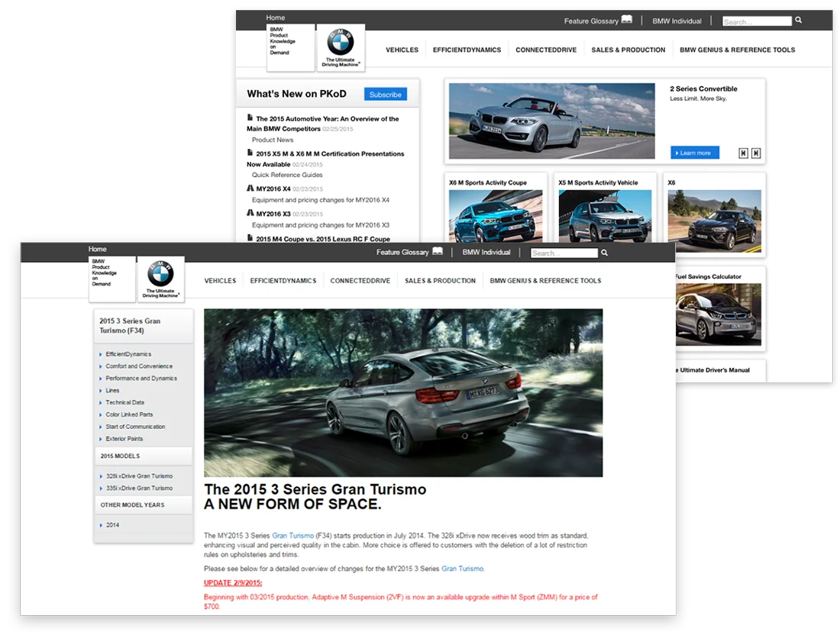Expand Lines sidebar item
840x635 pixels.
coord(112,390)
